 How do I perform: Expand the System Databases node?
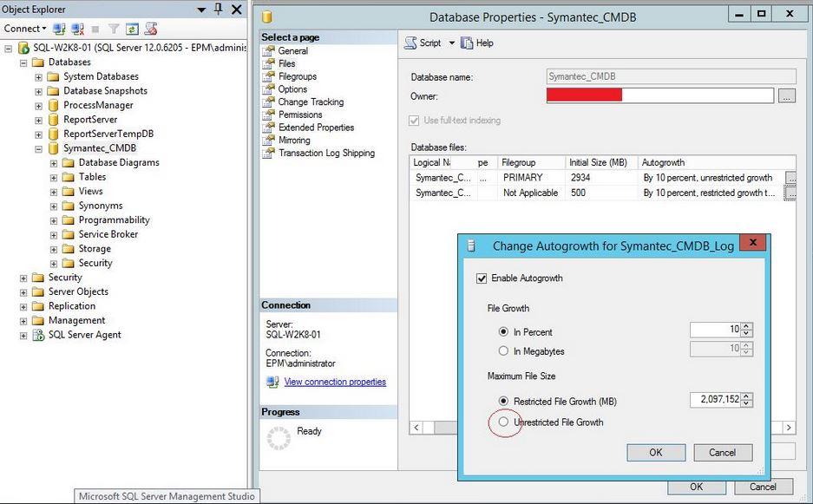(38, 77)
